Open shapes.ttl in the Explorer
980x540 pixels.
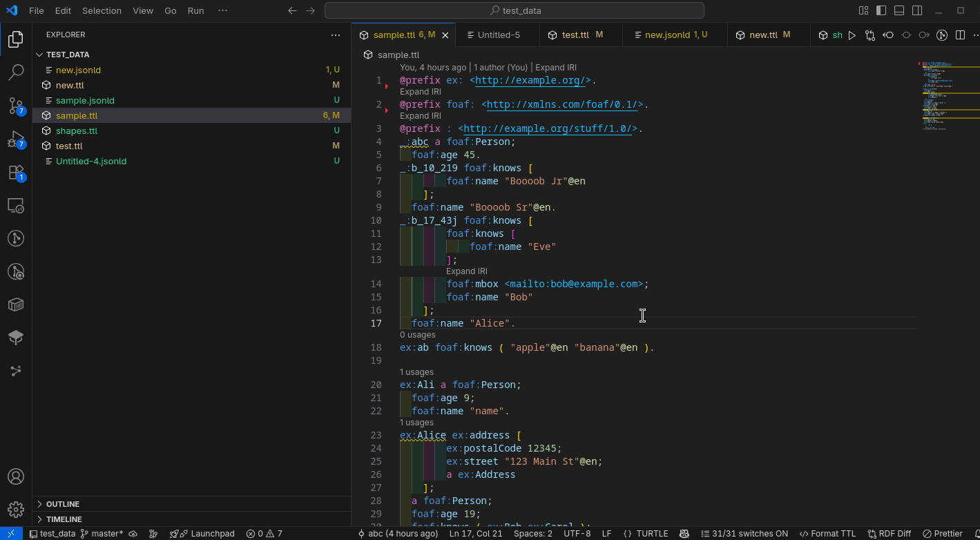click(77, 131)
